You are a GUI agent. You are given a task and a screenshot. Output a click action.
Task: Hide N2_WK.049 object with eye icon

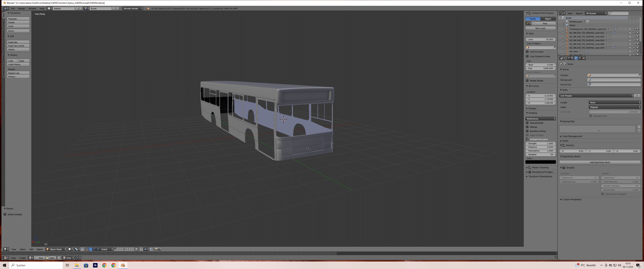(x=630, y=44)
